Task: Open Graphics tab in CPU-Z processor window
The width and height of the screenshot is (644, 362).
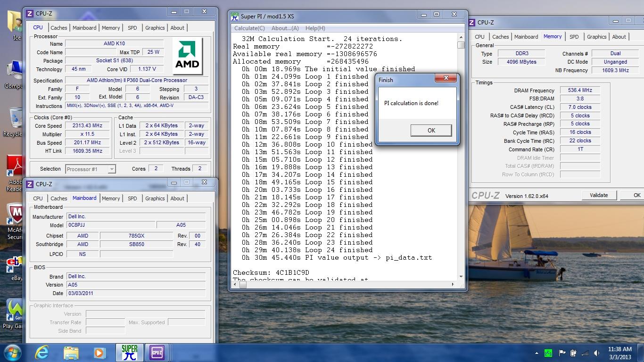Action: pos(155,28)
